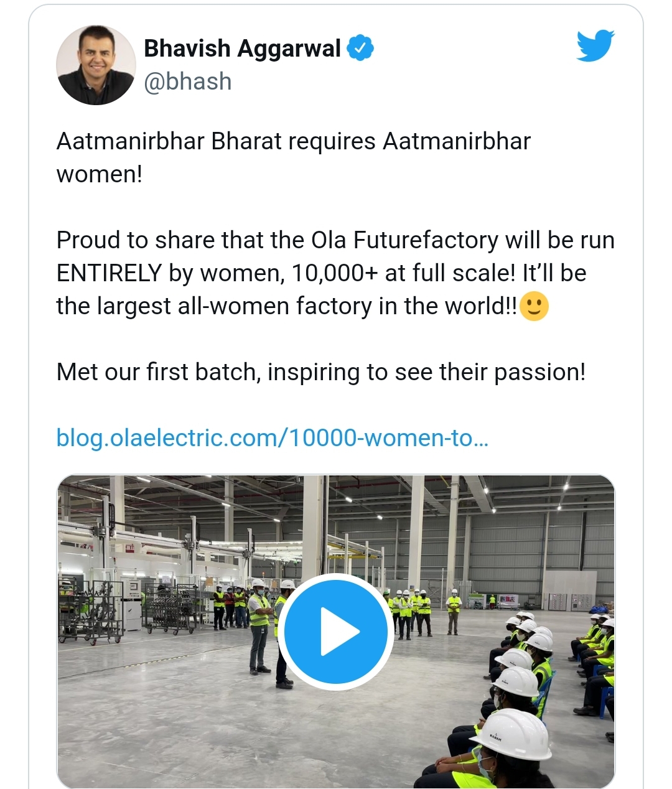This screenshot has width=672, height=789.
Task: Click the Twitter bird logo
Action: coord(595,45)
